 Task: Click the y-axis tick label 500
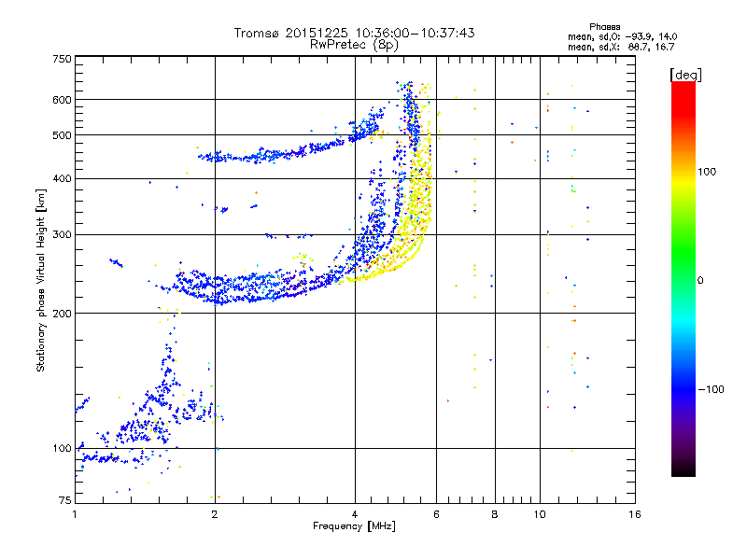click(x=62, y=135)
